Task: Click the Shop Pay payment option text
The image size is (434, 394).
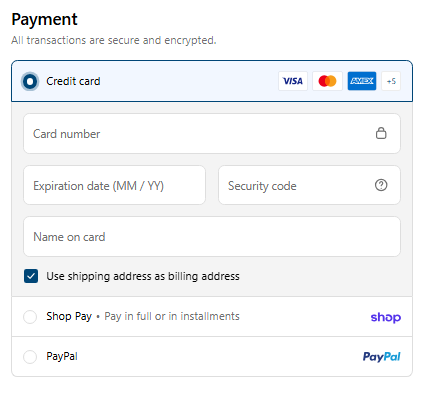Action: point(143,316)
